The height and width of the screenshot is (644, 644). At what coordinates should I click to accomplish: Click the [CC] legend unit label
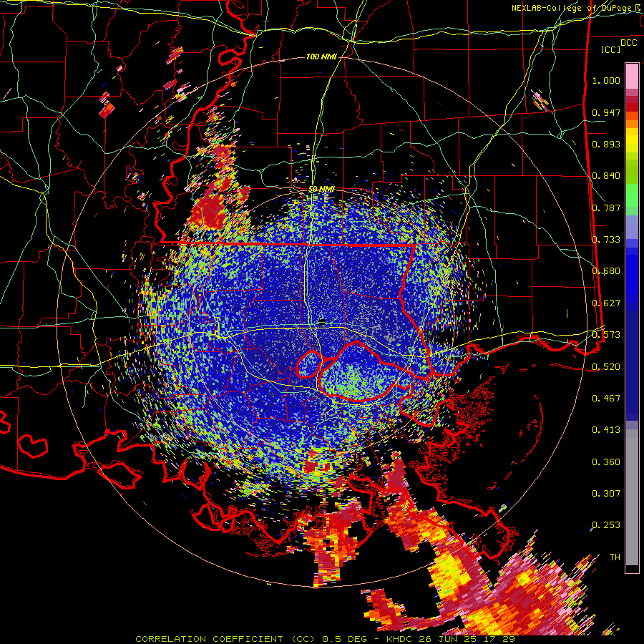tap(611, 49)
